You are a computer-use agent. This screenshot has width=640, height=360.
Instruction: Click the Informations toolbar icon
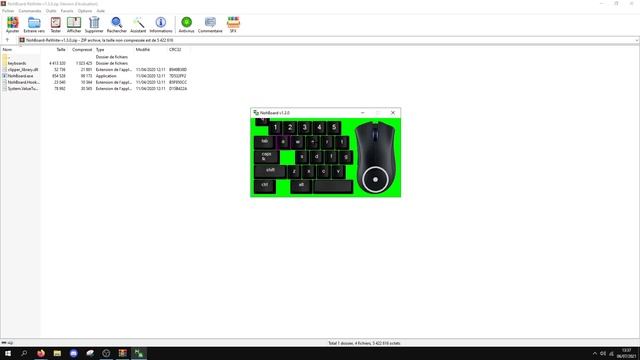tap(161, 24)
